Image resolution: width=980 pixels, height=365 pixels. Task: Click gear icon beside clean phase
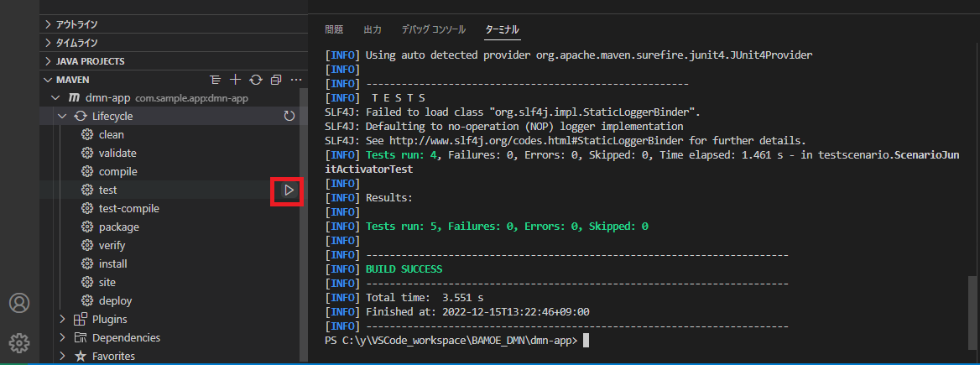click(x=87, y=135)
